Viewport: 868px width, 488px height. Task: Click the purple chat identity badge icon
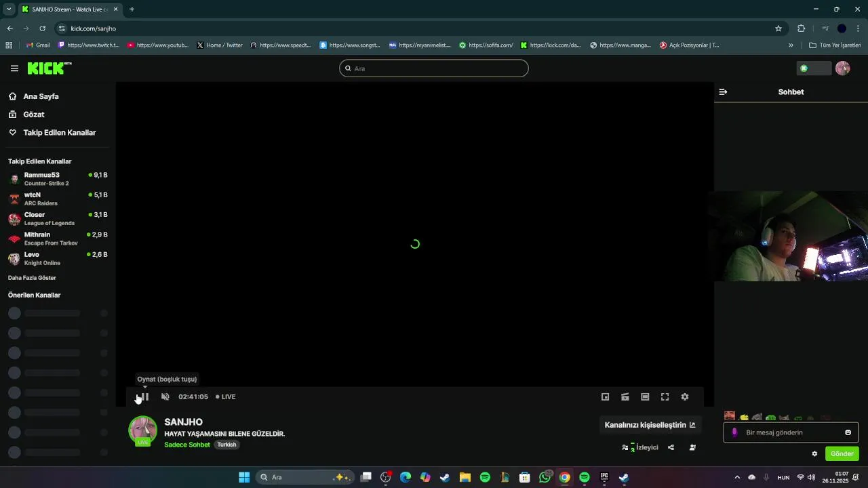(734, 432)
